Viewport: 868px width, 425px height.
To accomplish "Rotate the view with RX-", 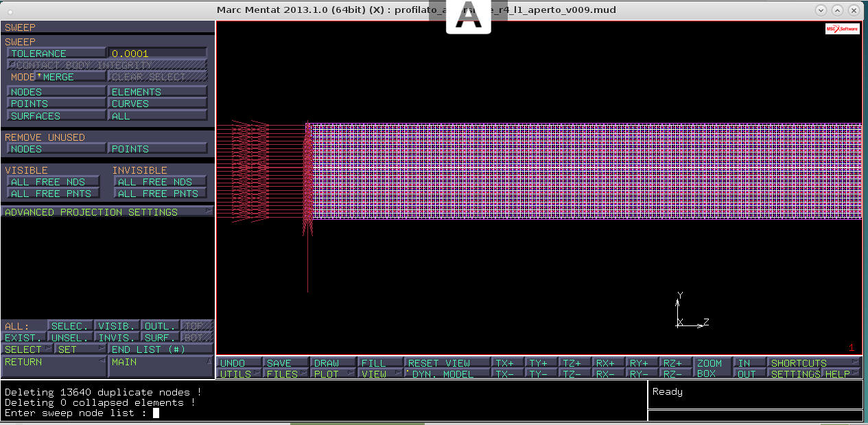I will (609, 374).
